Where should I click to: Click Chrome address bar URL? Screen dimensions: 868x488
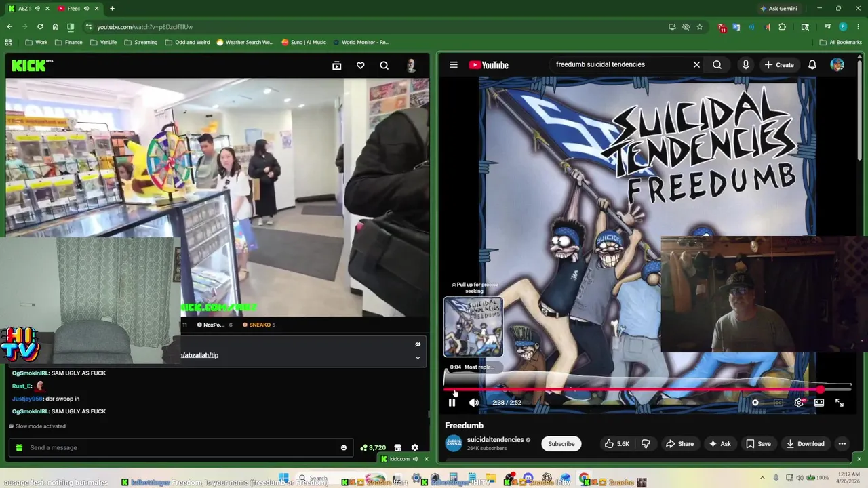tap(144, 27)
